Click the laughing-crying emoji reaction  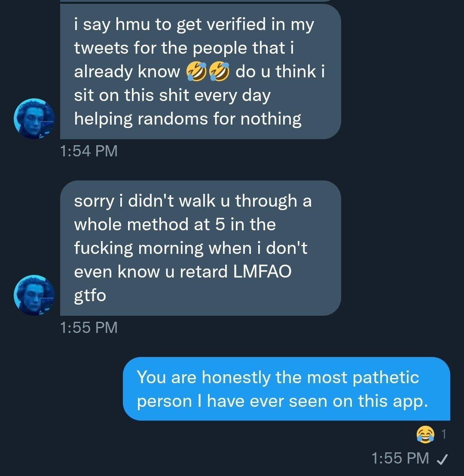coord(425,435)
